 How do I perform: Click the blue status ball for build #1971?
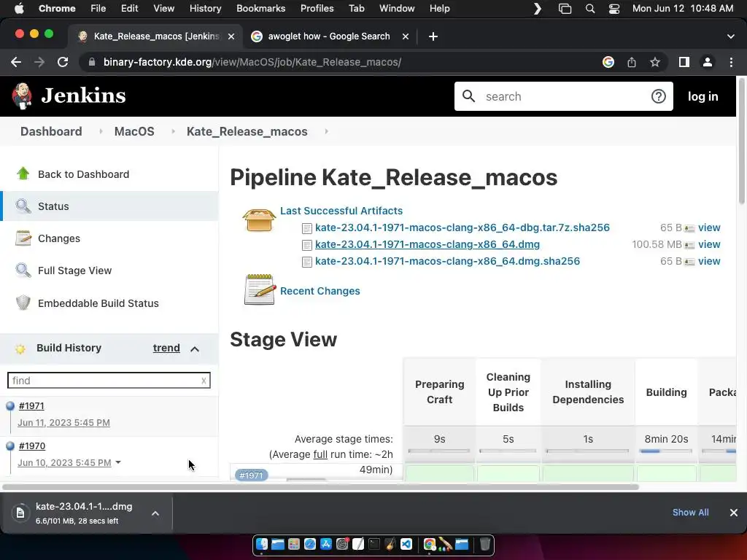(10, 406)
